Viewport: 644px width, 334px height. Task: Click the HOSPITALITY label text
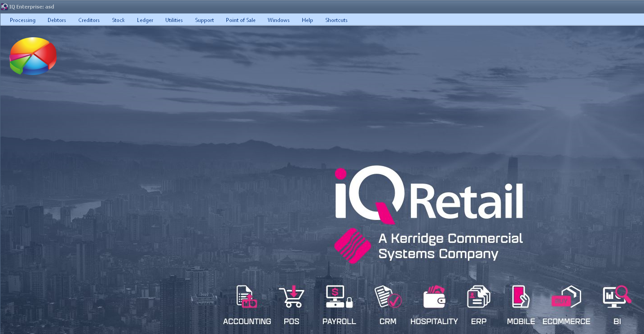(434, 321)
